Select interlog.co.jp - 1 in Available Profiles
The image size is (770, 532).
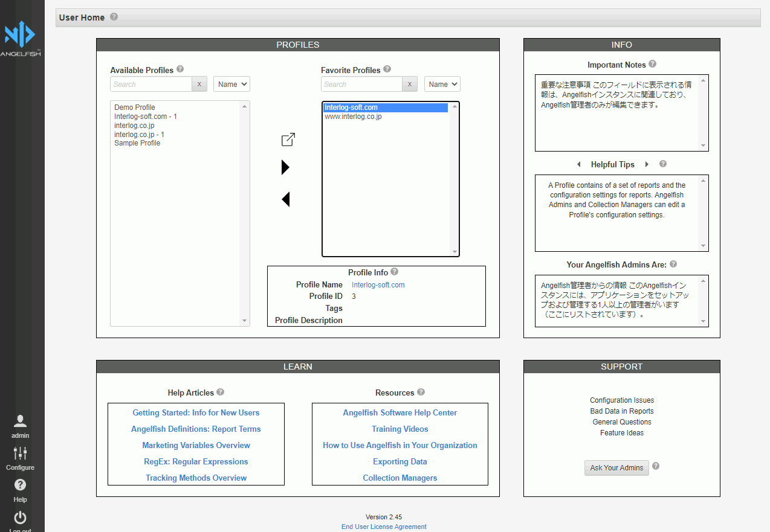(x=139, y=135)
